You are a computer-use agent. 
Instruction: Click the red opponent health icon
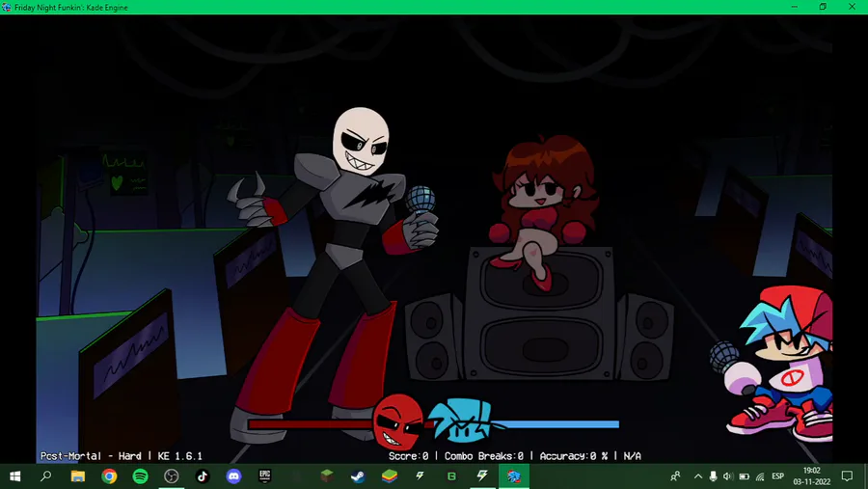(x=398, y=421)
